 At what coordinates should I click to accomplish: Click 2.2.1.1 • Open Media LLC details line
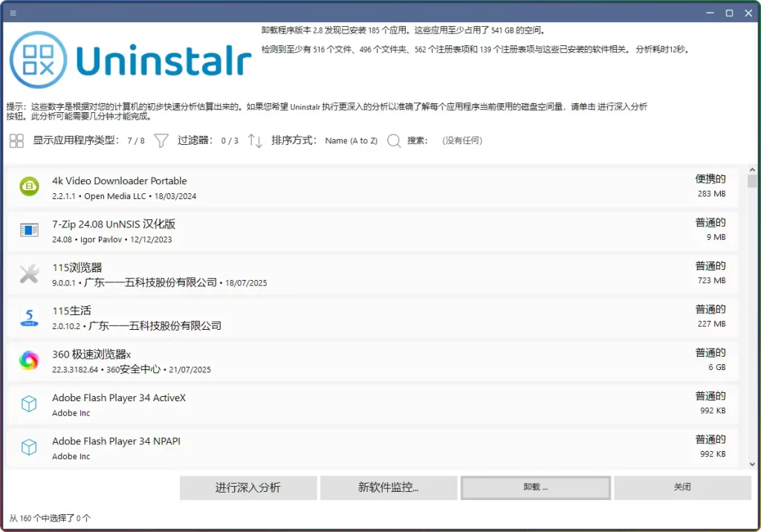tap(124, 196)
